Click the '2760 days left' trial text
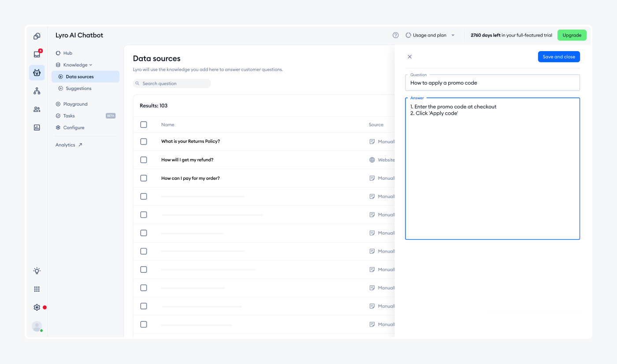Viewport: 617px width, 364px height. 485,35
